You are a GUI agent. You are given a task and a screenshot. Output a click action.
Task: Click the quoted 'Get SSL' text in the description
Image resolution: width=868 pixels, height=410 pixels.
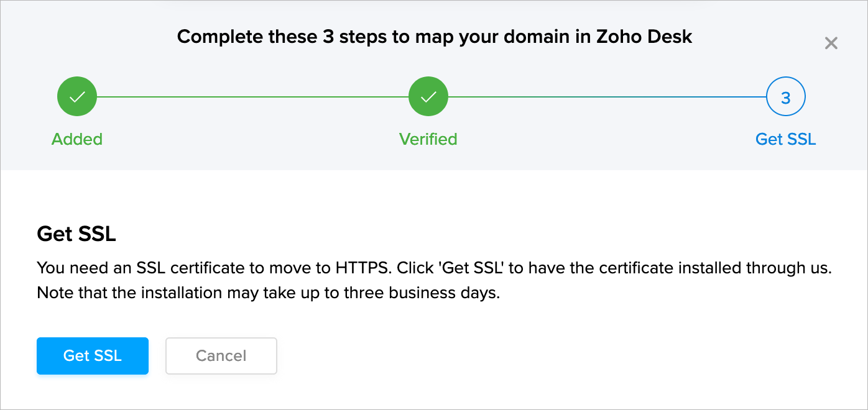[x=473, y=268]
